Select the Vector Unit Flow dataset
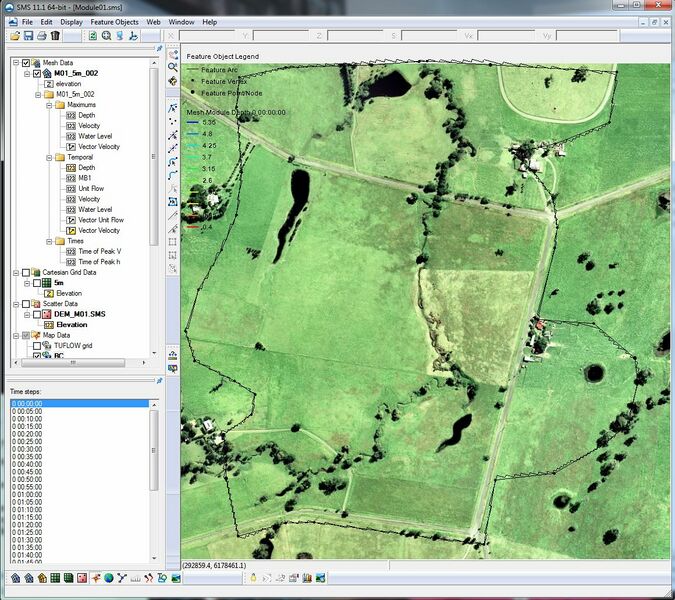Screen dimensions: 675x600 pyautogui.click(x=101, y=220)
